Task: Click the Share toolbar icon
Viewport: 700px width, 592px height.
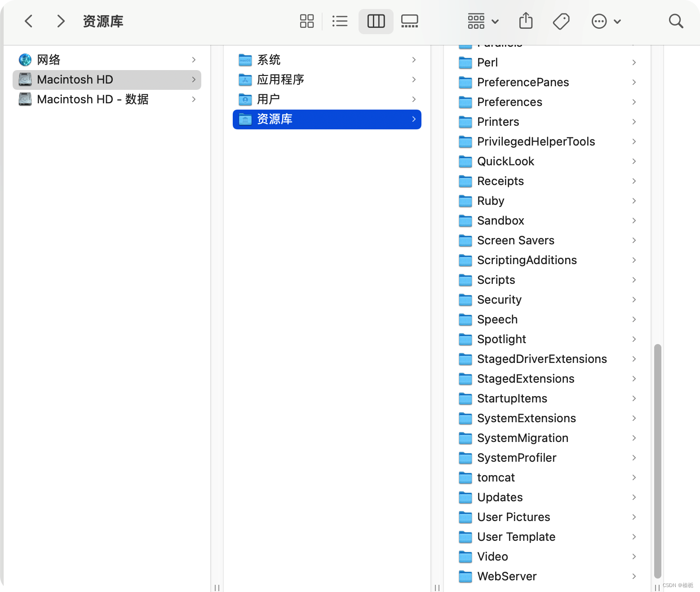Action: tap(526, 21)
